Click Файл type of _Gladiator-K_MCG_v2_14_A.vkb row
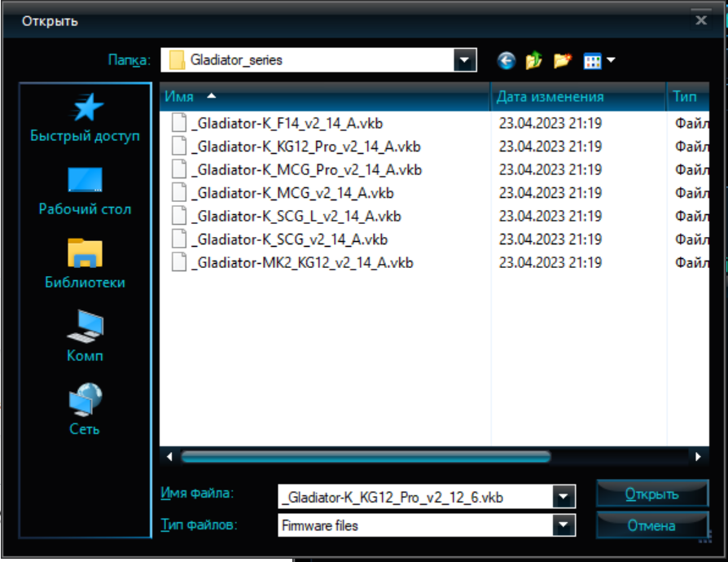The height and width of the screenshot is (562, 728). point(692,193)
